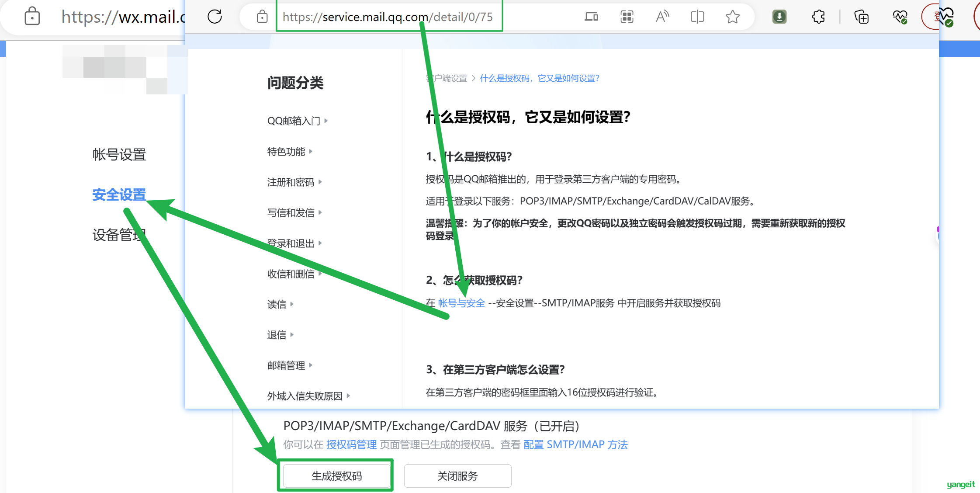Follow the 帐号与安全 link
Viewport: 980px width, 493px height.
(x=461, y=303)
